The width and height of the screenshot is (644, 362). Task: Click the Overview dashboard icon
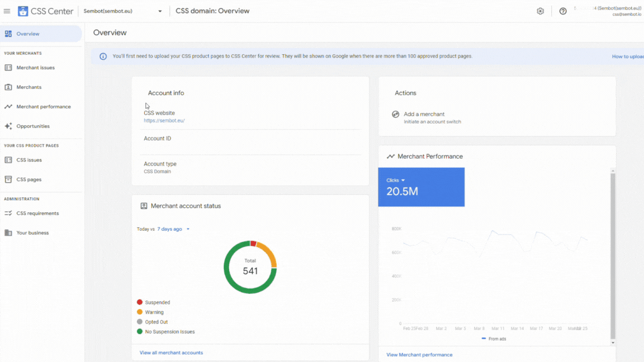[8, 34]
